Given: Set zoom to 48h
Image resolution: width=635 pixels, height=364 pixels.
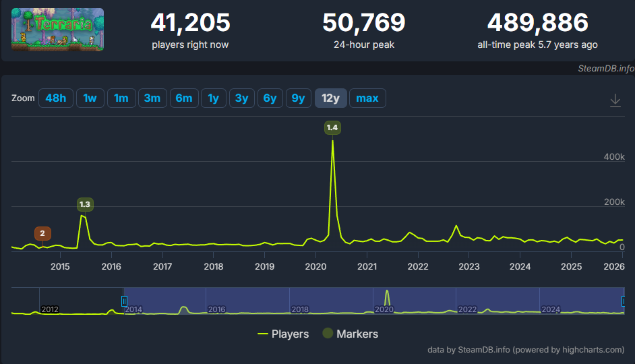Looking at the screenshot, I should coord(56,98).
